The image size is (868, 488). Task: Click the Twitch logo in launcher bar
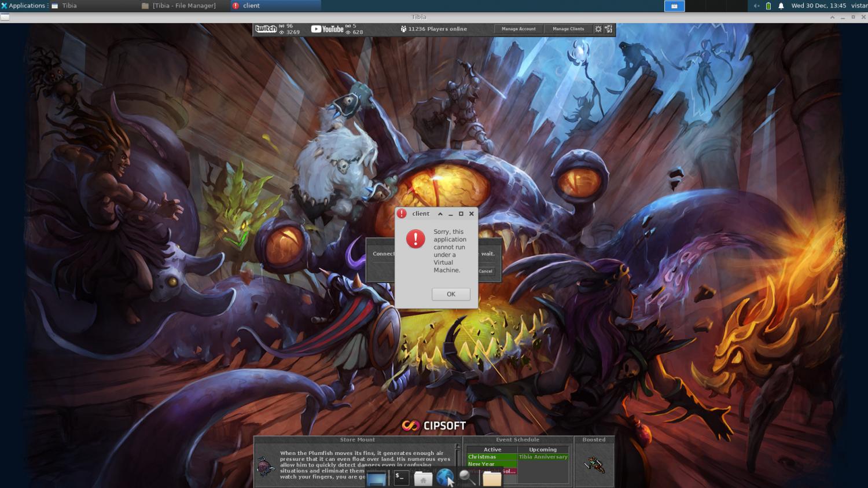266,29
